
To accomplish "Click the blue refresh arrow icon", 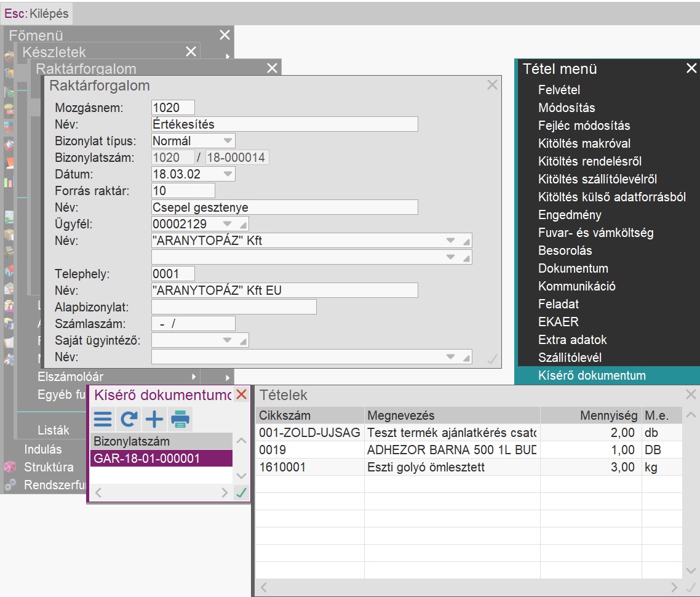I will (x=129, y=419).
